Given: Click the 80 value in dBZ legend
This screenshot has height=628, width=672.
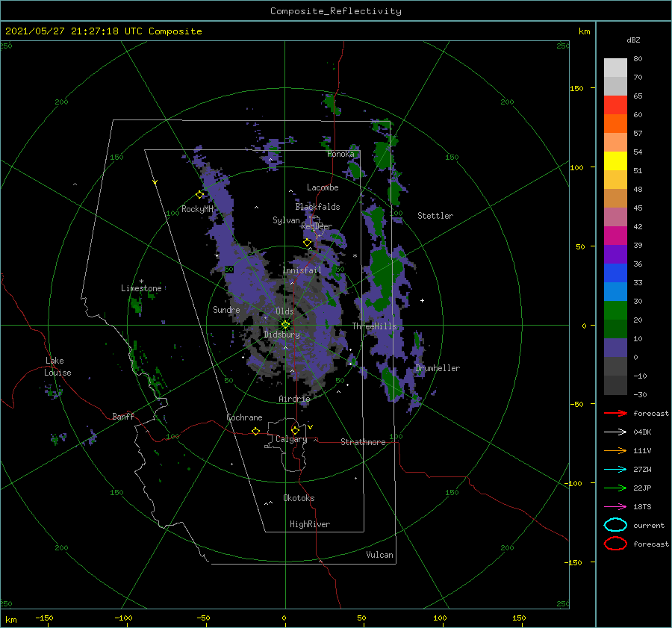Looking at the screenshot, I should click(x=638, y=59).
